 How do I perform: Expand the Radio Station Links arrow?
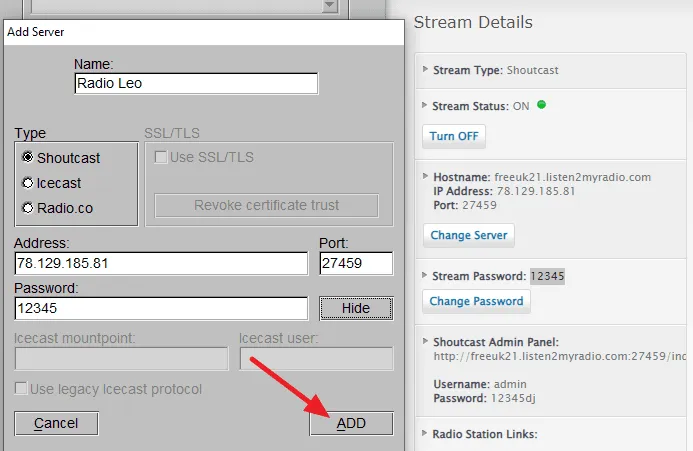[x=424, y=433]
